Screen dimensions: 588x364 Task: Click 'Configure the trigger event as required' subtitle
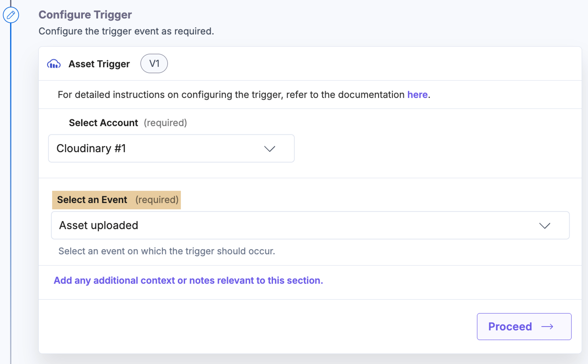(126, 31)
